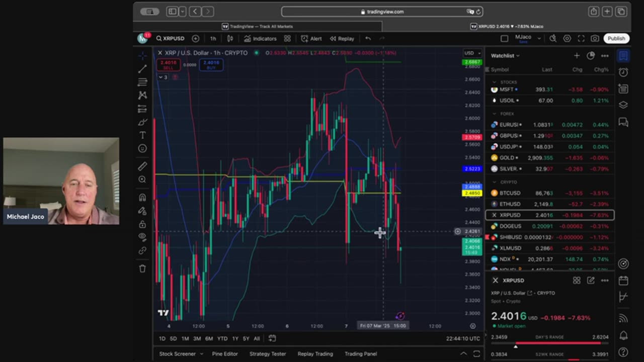
Task: Open the candlestick chart style dropdown
Action: coord(230,38)
